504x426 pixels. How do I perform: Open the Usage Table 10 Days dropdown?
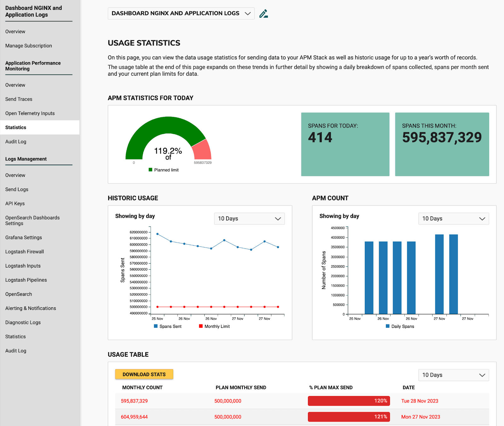[453, 375]
